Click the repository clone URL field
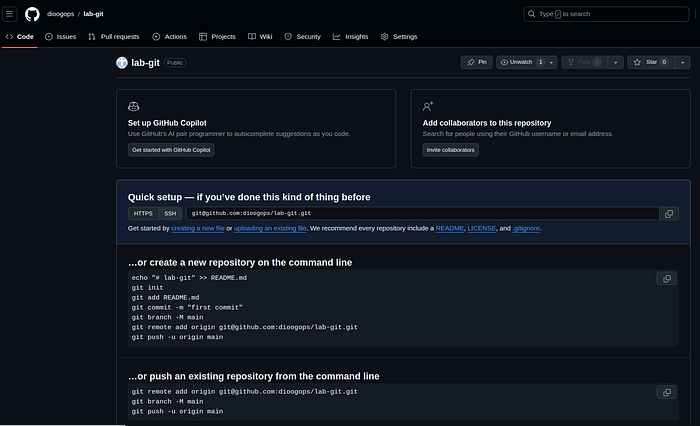 click(x=422, y=213)
